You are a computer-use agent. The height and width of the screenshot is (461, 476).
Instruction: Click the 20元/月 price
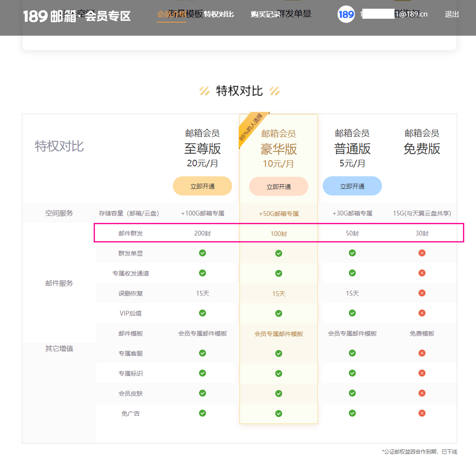(203, 163)
